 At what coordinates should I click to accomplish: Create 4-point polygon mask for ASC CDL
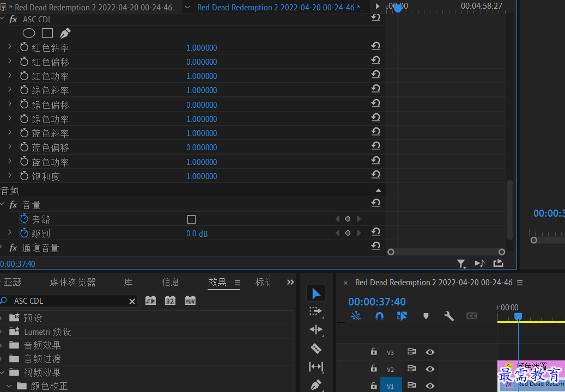click(47, 33)
